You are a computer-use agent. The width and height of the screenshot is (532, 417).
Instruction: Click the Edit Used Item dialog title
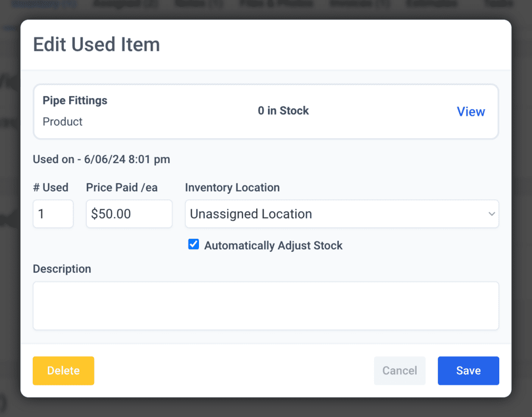click(96, 45)
